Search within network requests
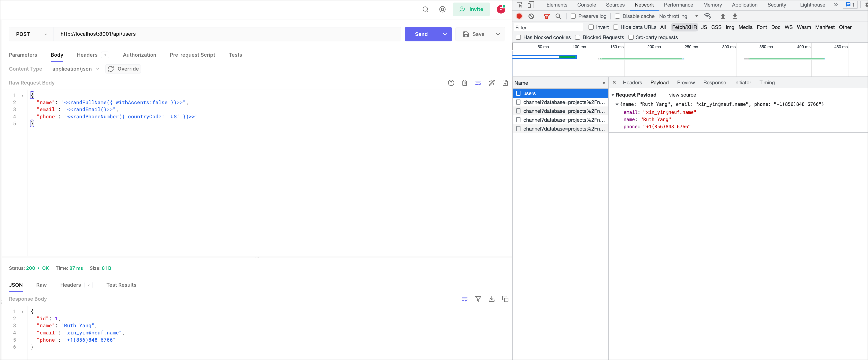 (x=558, y=16)
